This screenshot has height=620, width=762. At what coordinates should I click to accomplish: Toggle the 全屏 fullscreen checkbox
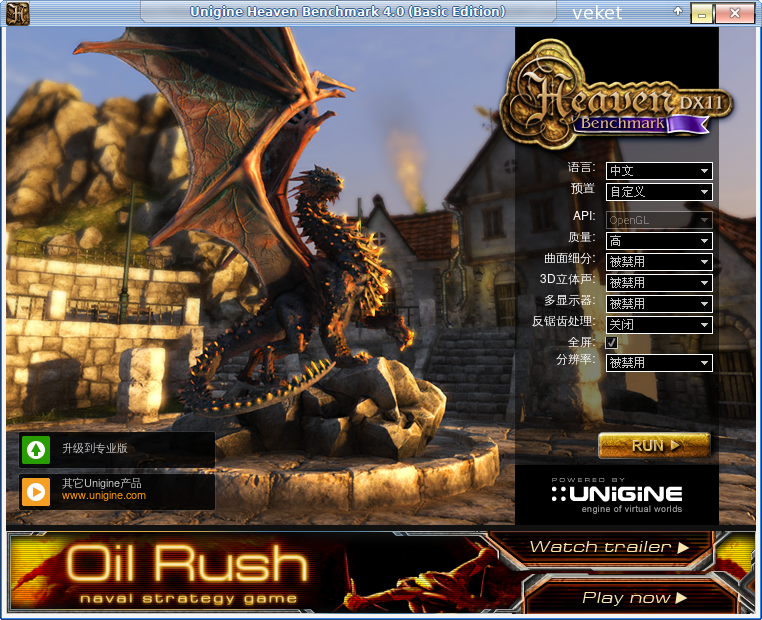[x=611, y=343]
